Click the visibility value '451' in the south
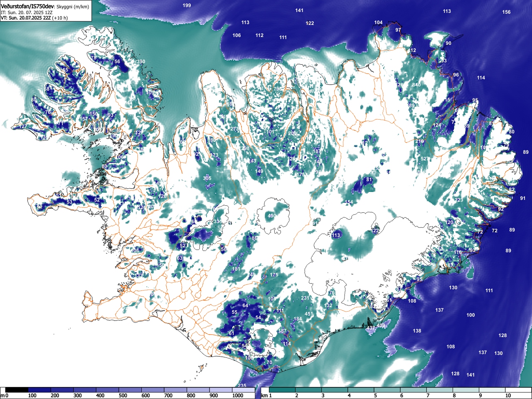 click(309, 314)
